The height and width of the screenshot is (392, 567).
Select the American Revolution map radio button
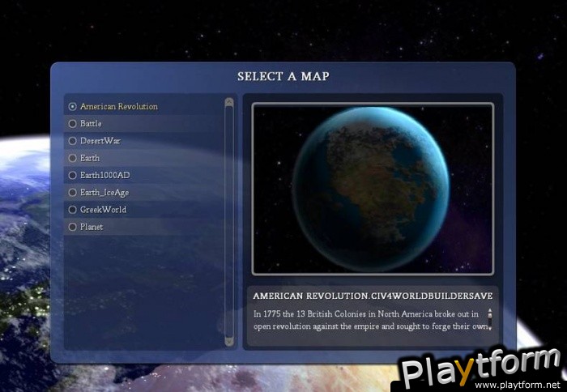coord(72,106)
